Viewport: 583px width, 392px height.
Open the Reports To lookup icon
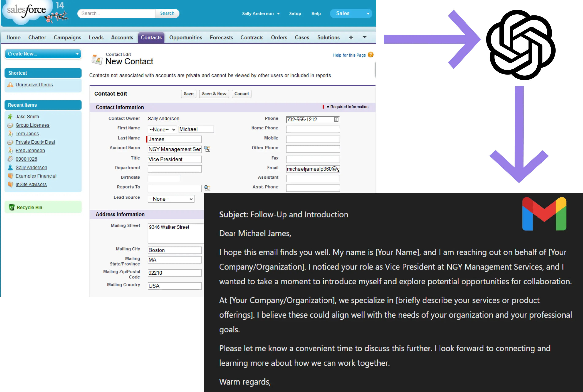[207, 188]
